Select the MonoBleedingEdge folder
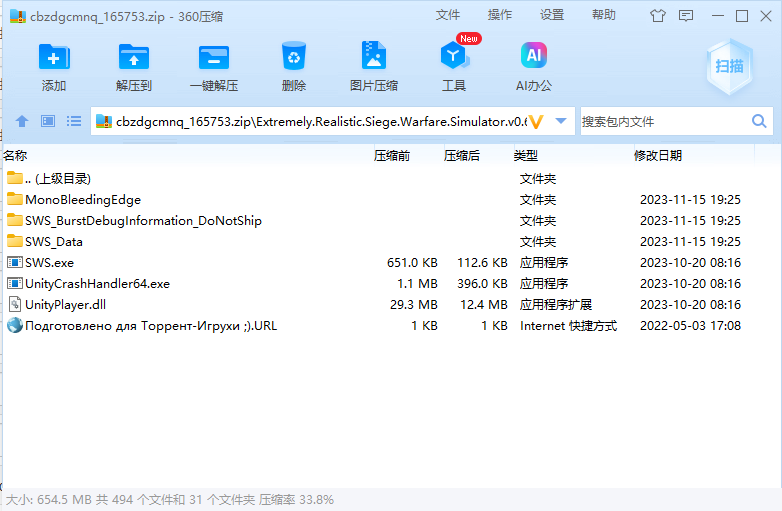Viewport: 782px width, 511px height. pos(83,199)
